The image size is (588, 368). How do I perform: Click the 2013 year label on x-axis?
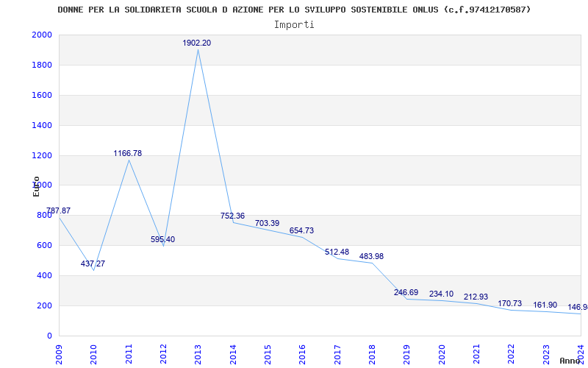click(x=198, y=354)
